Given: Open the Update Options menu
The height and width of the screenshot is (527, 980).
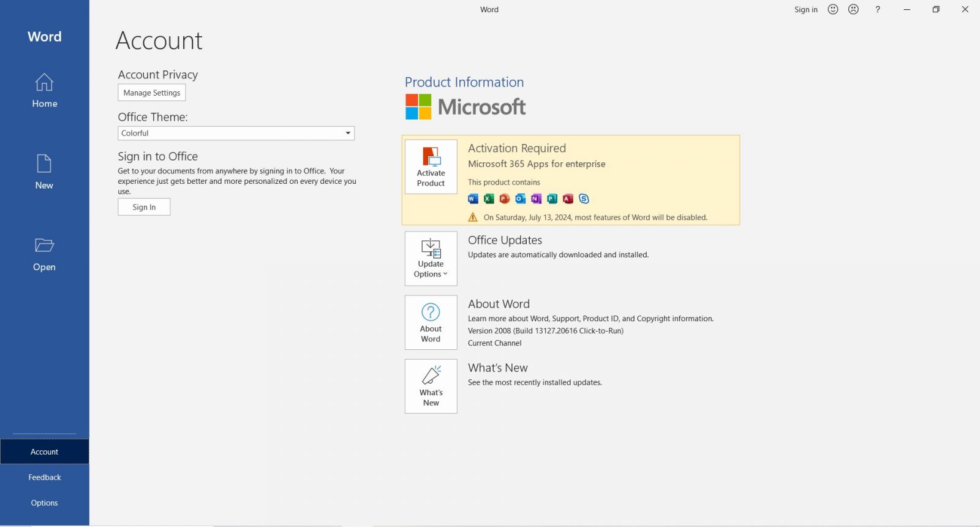Looking at the screenshot, I should [x=431, y=259].
